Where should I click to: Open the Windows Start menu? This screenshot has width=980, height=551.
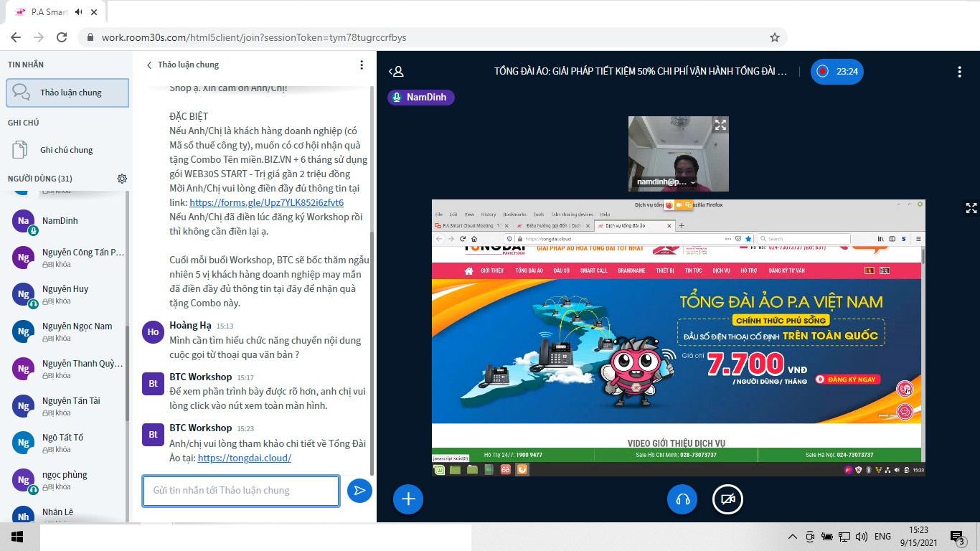point(17,537)
